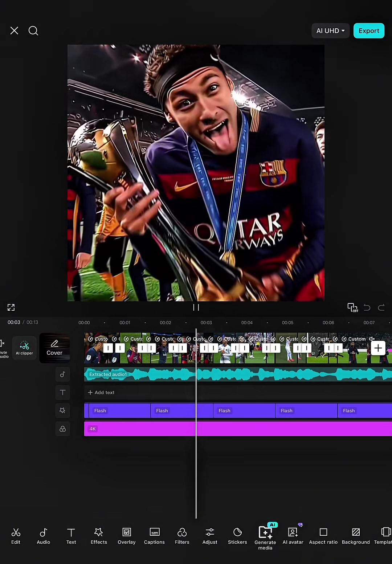Jump to 00:05 on the time ruler

[287, 323]
